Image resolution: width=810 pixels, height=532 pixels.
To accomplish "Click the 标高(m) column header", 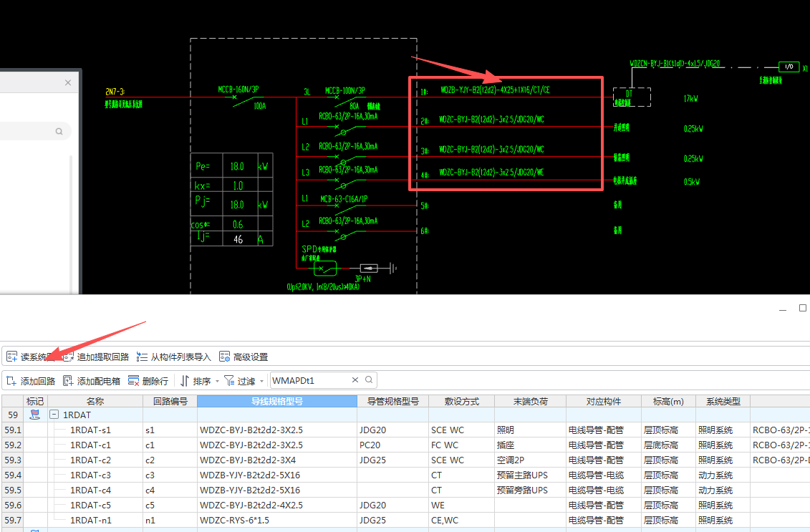I will (668, 401).
